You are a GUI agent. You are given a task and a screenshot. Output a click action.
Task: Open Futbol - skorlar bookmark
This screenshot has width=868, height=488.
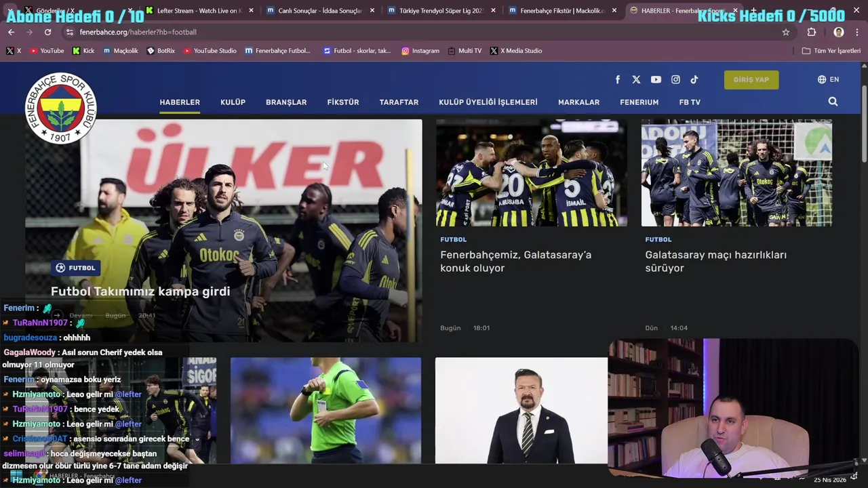pyautogui.click(x=357, y=51)
